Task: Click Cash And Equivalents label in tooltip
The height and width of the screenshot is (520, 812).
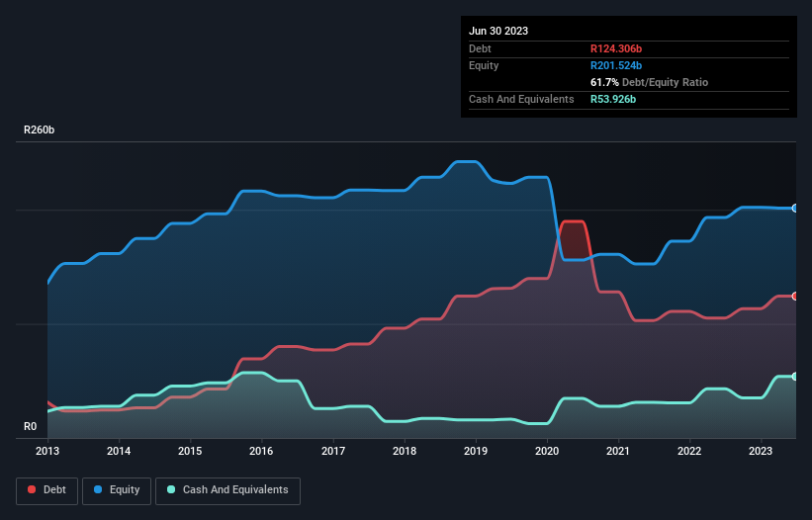Action: coord(521,99)
